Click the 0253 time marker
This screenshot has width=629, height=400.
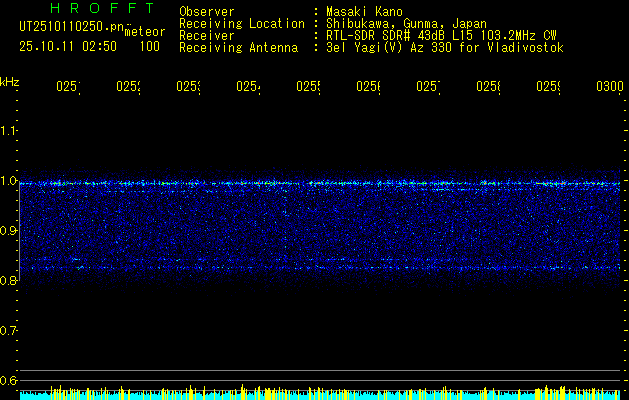[x=189, y=87]
